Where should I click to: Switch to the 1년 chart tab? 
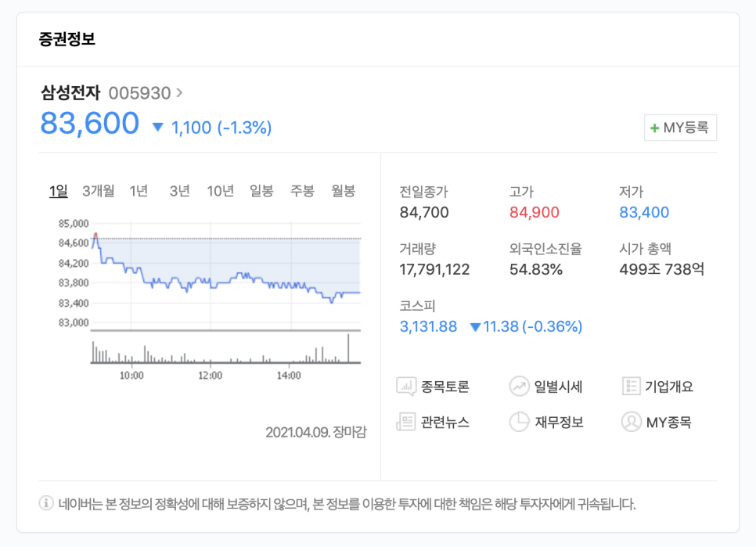pyautogui.click(x=139, y=191)
